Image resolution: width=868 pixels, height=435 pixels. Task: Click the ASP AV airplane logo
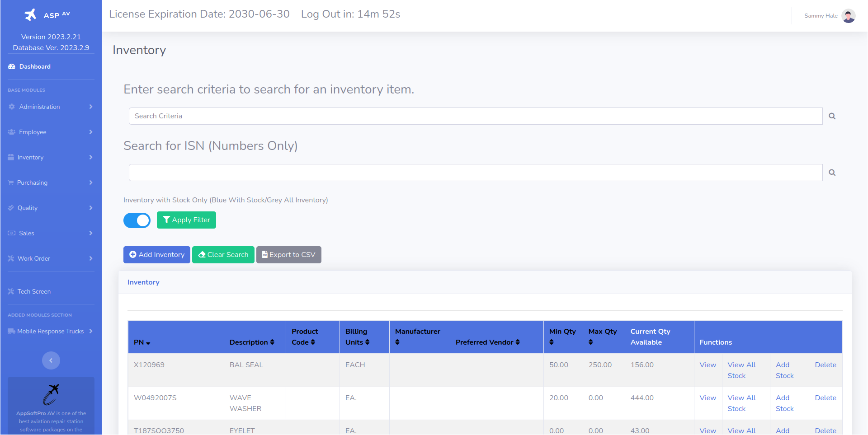point(31,15)
